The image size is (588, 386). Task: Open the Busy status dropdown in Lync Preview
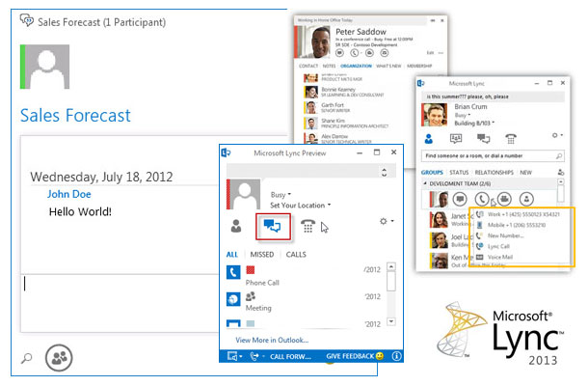[x=281, y=195]
